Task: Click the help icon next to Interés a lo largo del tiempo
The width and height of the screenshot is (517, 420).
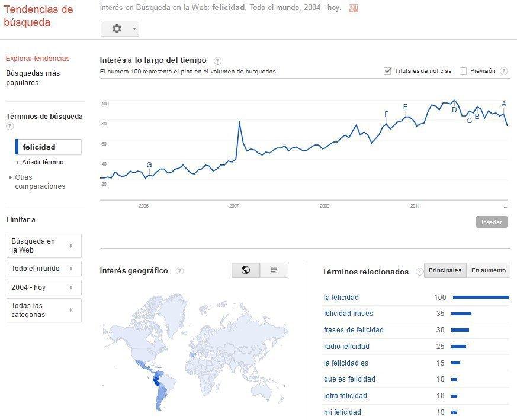Action: click(x=217, y=60)
